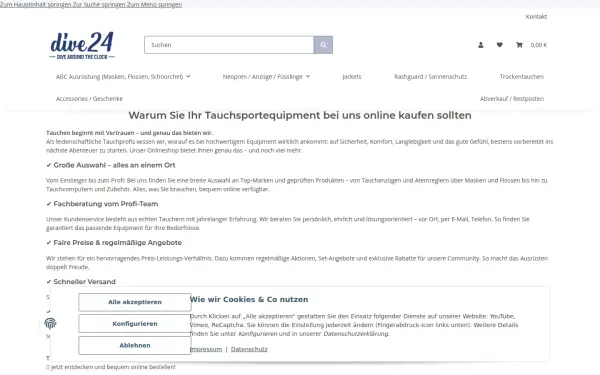Click Tauchen beginnt mit Vertrauen bold line

[129, 133]
